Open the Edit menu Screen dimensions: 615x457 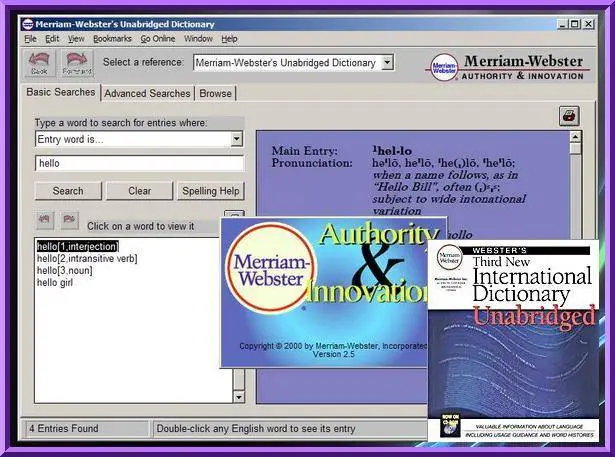pos(52,39)
